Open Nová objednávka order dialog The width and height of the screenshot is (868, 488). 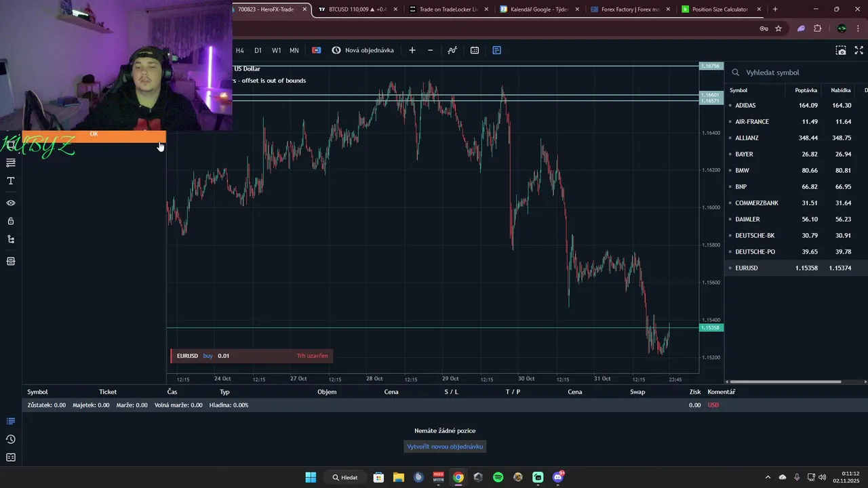363,50
